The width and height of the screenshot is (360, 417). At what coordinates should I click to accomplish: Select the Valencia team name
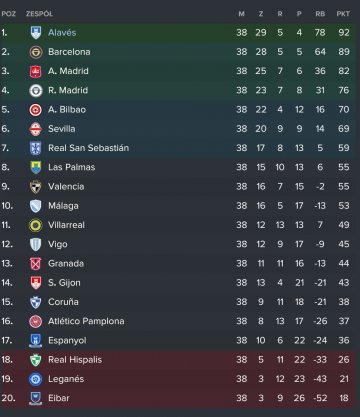click(x=66, y=187)
